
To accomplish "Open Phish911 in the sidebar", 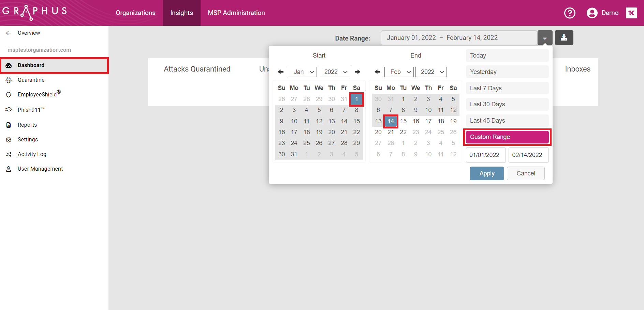I will [x=31, y=110].
